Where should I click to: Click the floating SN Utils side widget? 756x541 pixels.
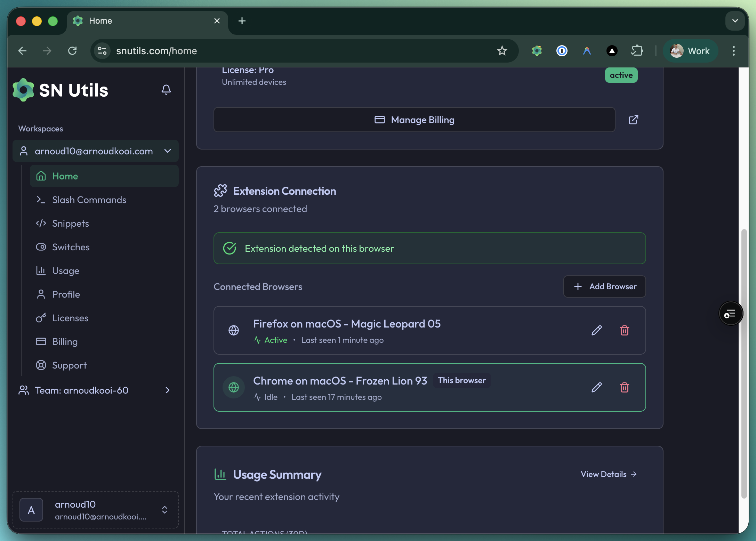pyautogui.click(x=730, y=314)
